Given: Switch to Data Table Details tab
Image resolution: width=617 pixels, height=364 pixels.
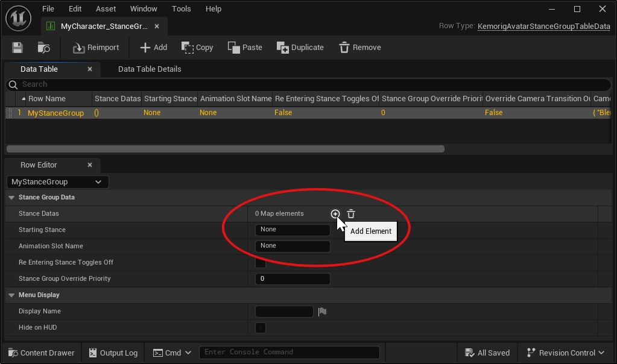Looking at the screenshot, I should point(150,69).
